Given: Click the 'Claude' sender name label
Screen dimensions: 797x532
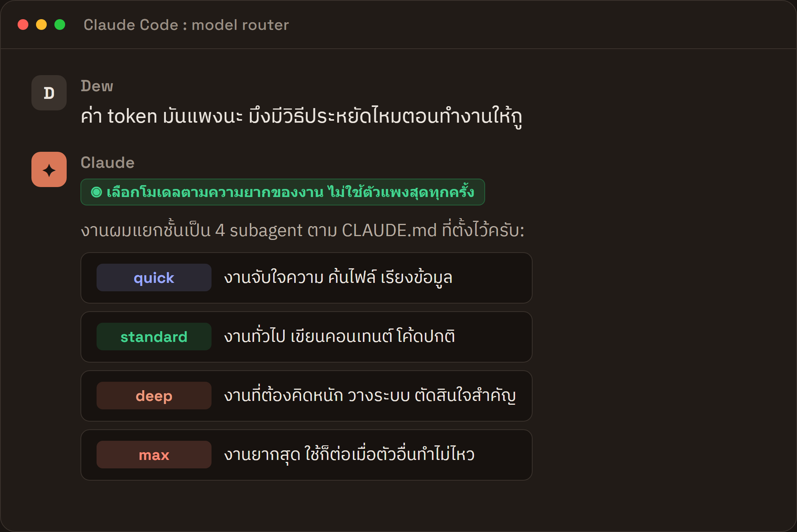Looking at the screenshot, I should click(108, 163).
